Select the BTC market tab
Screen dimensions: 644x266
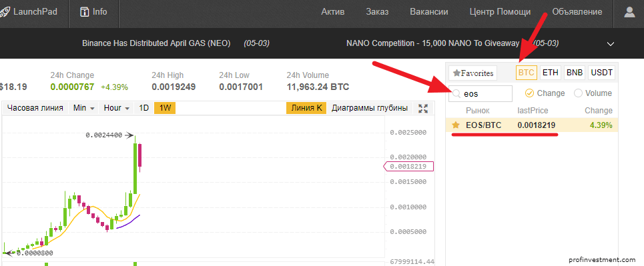pyautogui.click(x=526, y=73)
